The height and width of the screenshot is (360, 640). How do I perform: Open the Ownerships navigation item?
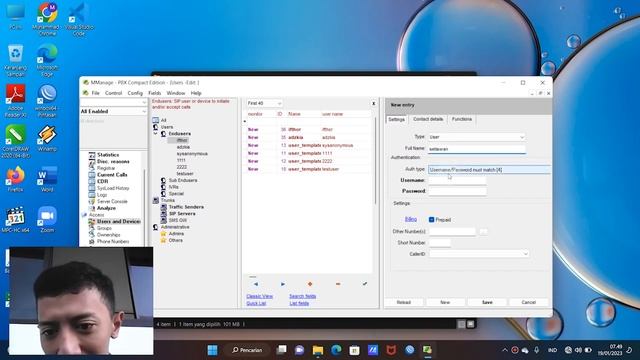coord(109,235)
